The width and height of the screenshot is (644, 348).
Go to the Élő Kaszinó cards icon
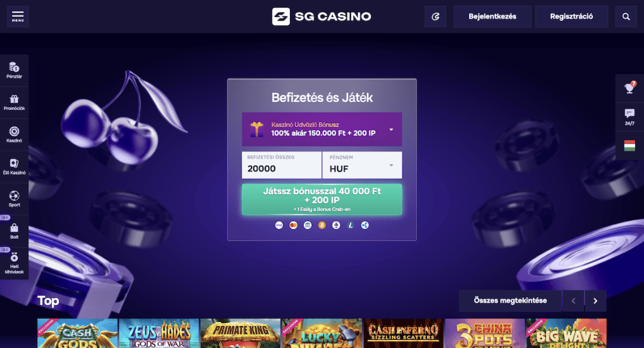(x=14, y=166)
